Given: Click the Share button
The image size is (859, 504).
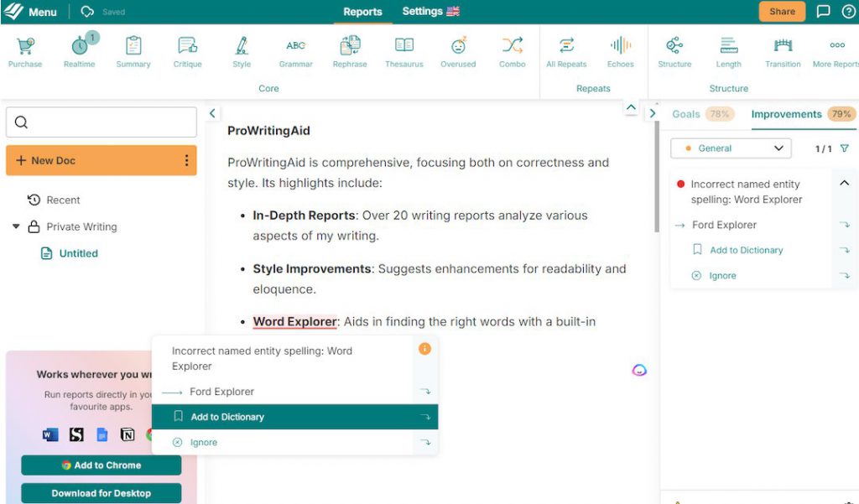Looking at the screenshot, I should (x=782, y=11).
